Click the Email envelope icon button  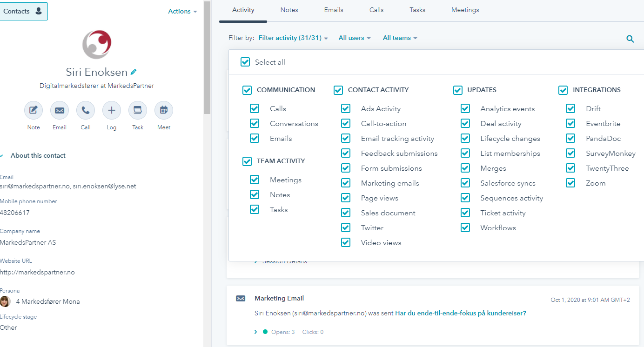coord(60,110)
